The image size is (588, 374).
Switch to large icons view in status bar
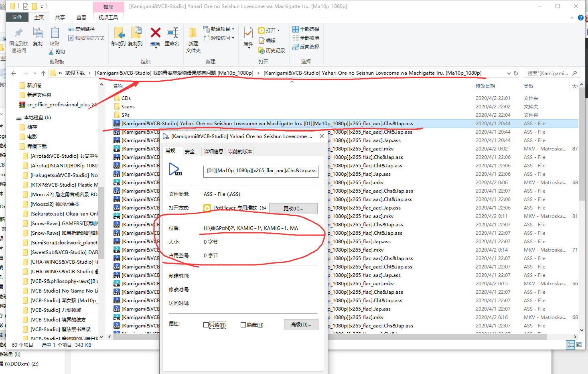[579, 345]
